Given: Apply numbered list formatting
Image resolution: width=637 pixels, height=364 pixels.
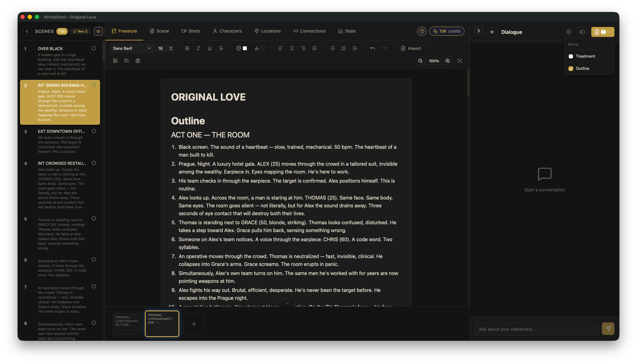Looking at the screenshot, I should coord(344,48).
